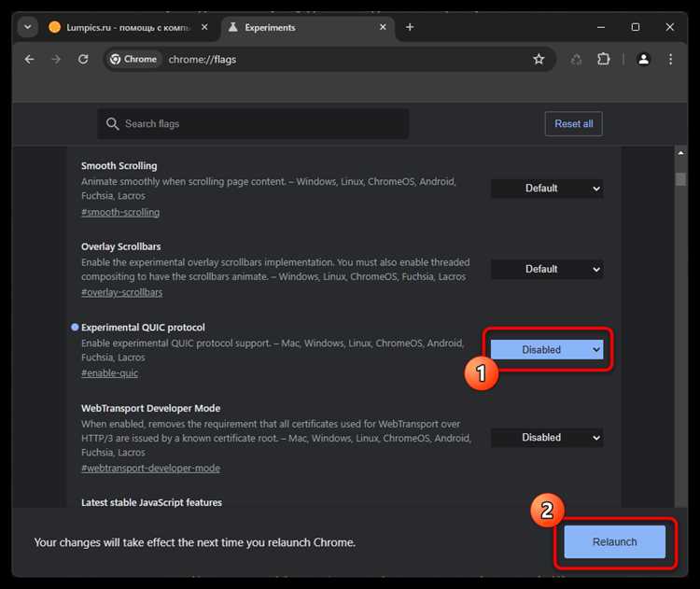The height and width of the screenshot is (589, 700).
Task: Open the Extensions puzzle icon
Action: [603, 60]
